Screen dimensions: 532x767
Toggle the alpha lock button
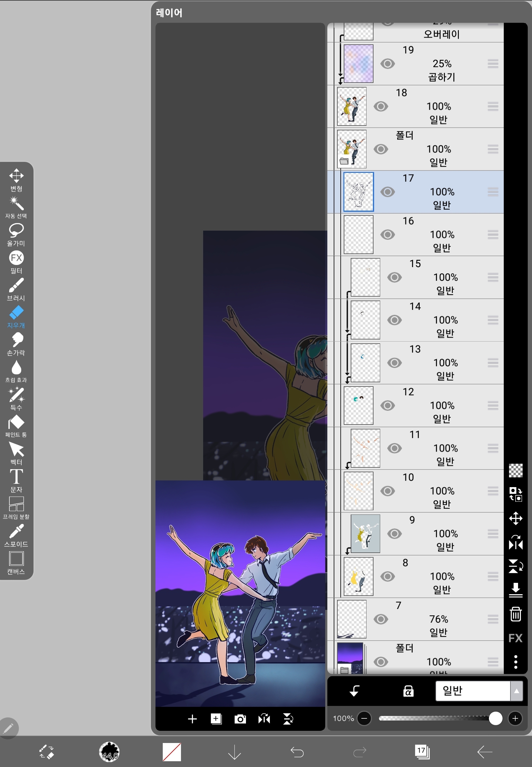coord(408,691)
